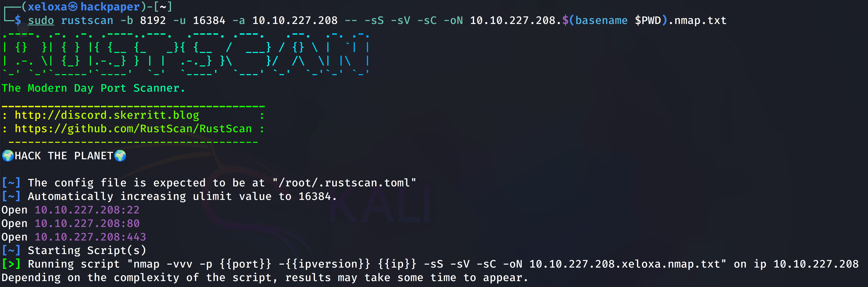Click the rustscan command word
This screenshot has width=868, height=287.
[x=87, y=20]
